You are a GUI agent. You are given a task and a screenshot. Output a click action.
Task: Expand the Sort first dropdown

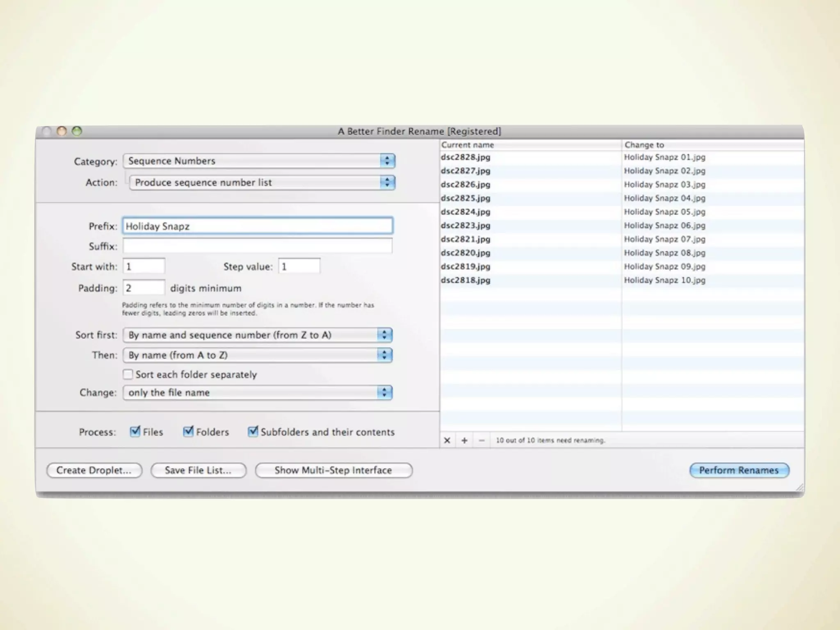coord(258,335)
